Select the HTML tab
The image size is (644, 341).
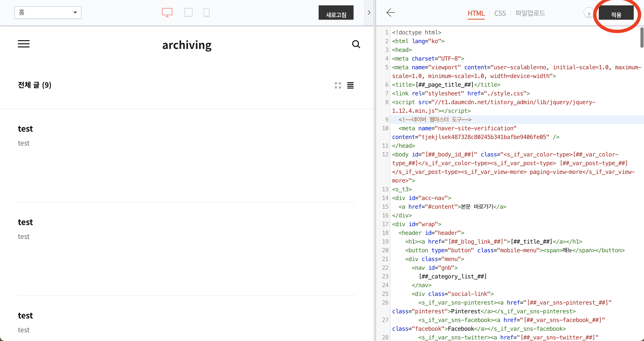click(476, 13)
